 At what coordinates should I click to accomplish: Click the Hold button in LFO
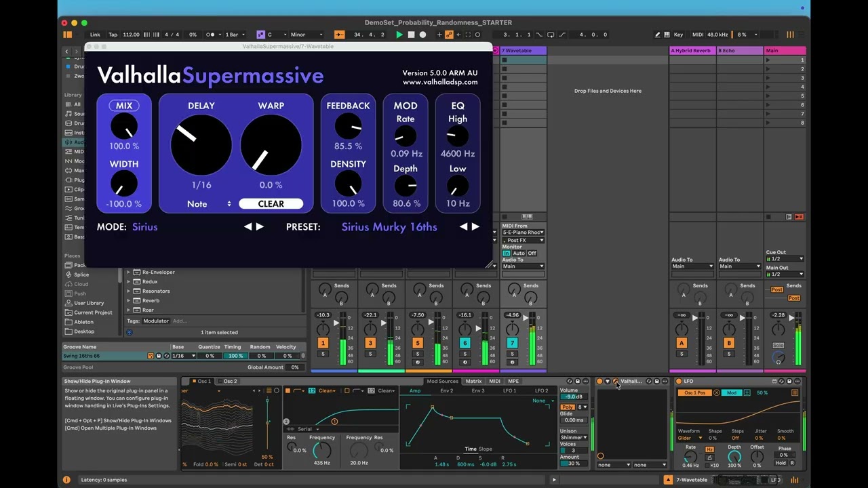(x=781, y=463)
